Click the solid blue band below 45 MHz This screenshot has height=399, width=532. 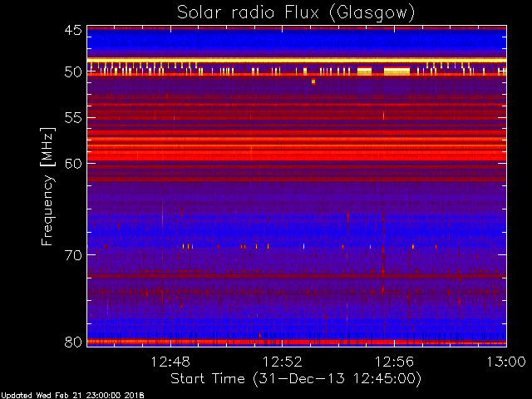point(296,42)
